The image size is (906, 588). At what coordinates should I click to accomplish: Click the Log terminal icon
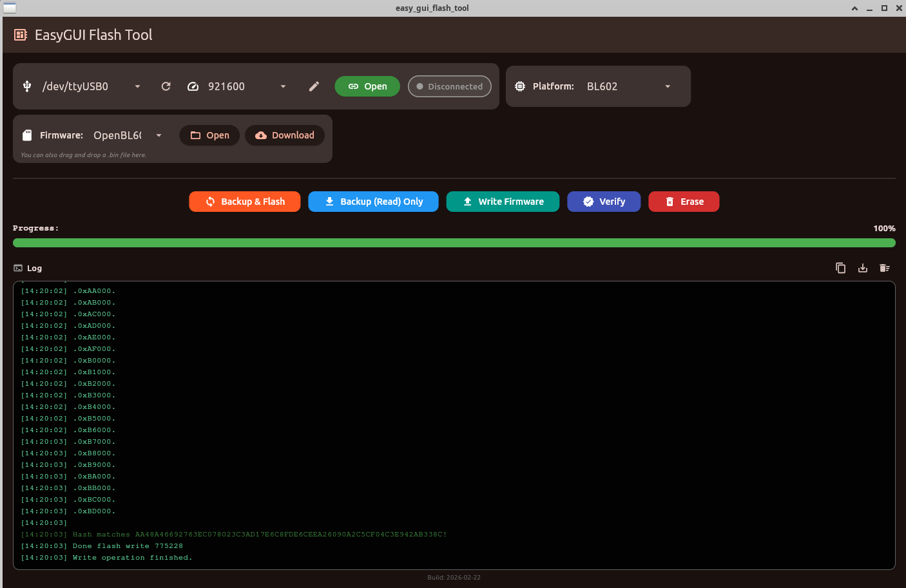[x=18, y=269]
